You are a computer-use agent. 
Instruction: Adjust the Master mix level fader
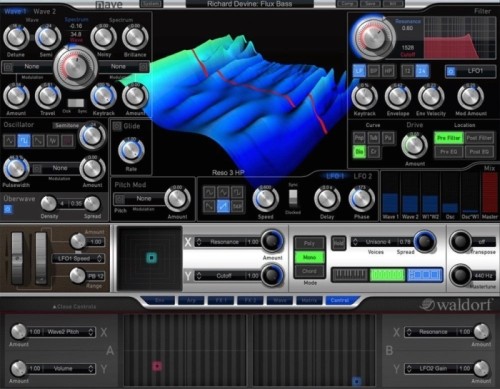pyautogui.click(x=490, y=193)
